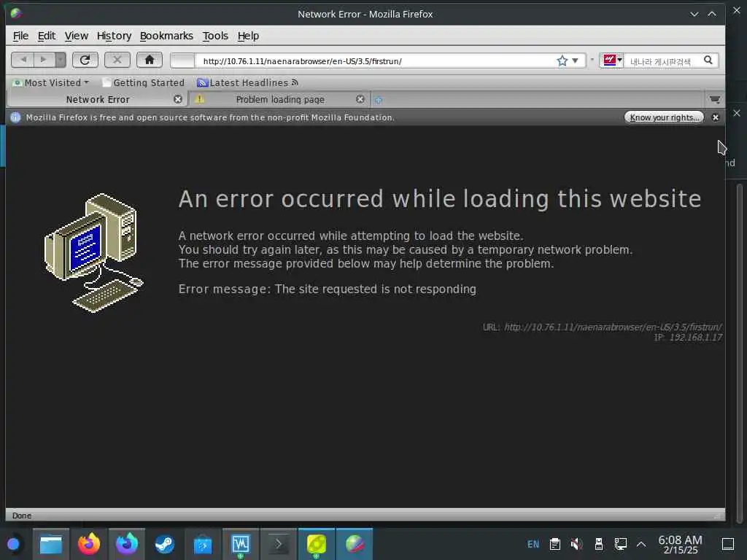Image resolution: width=747 pixels, height=560 pixels.
Task: Click the Firefox window icon in title bar
Action: (x=16, y=13)
